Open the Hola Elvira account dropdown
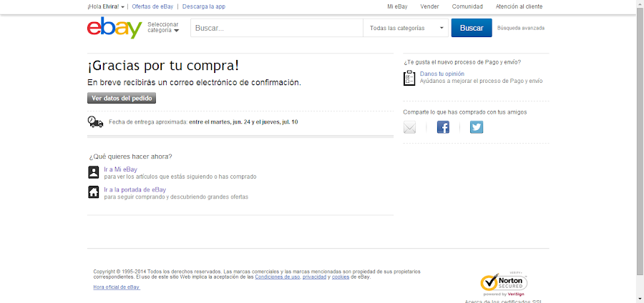 [x=106, y=6]
